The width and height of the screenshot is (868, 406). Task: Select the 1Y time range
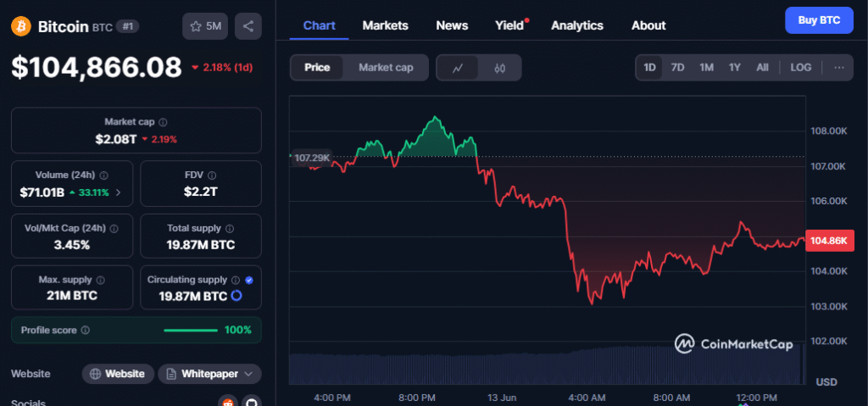735,68
